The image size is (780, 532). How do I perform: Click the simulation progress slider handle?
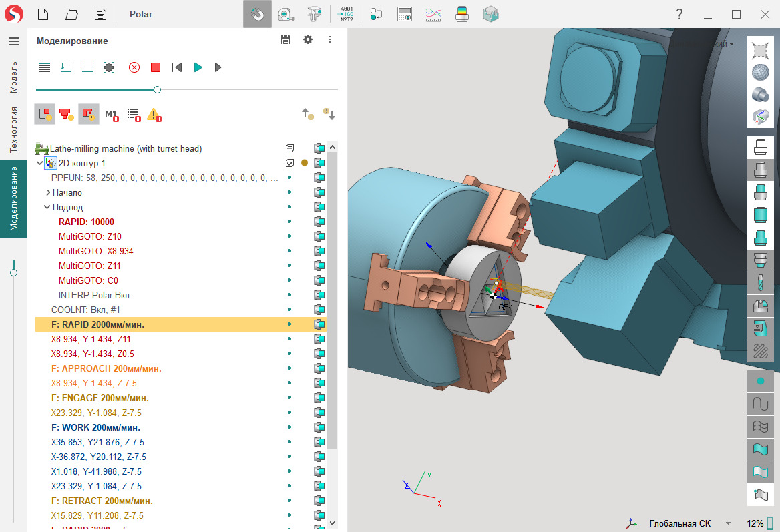click(157, 89)
